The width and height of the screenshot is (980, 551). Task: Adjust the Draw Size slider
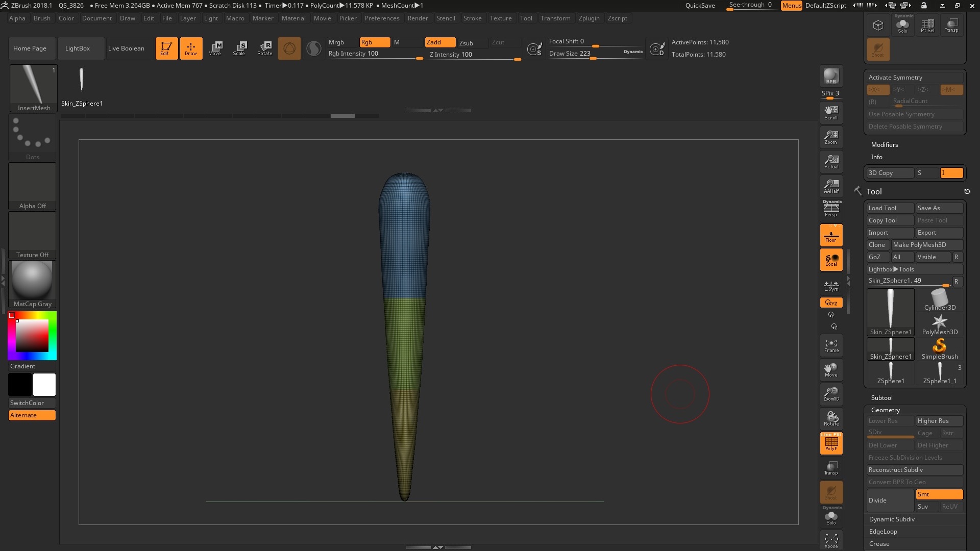596,54
